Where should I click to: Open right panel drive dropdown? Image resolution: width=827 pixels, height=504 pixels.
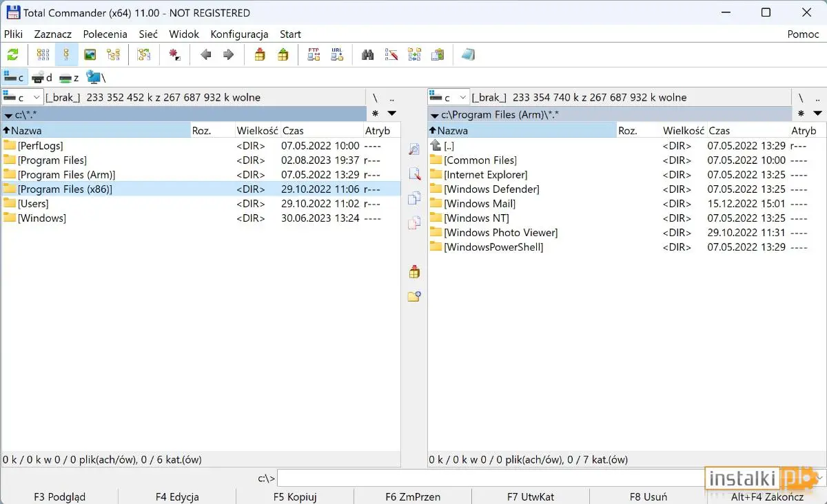click(x=449, y=98)
